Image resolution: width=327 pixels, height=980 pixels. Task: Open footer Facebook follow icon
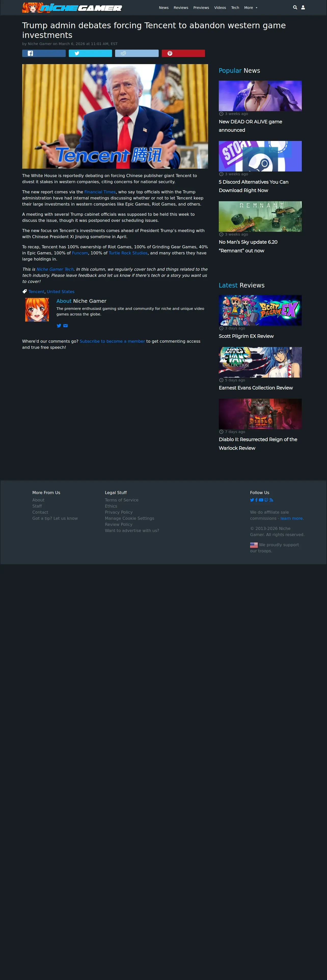tap(256, 500)
